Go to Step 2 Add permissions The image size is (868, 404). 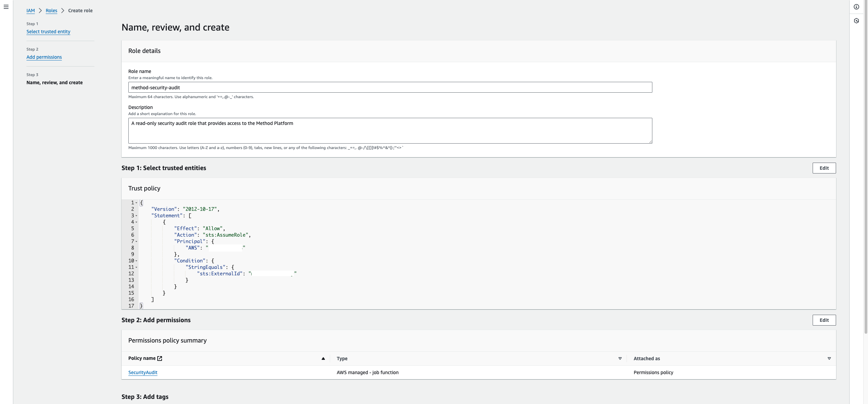tap(44, 57)
